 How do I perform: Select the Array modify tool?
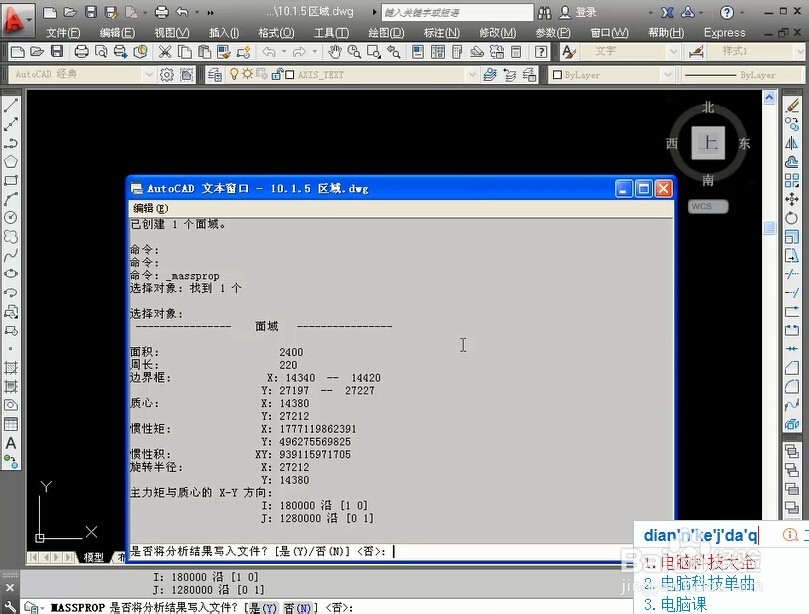tap(792, 180)
